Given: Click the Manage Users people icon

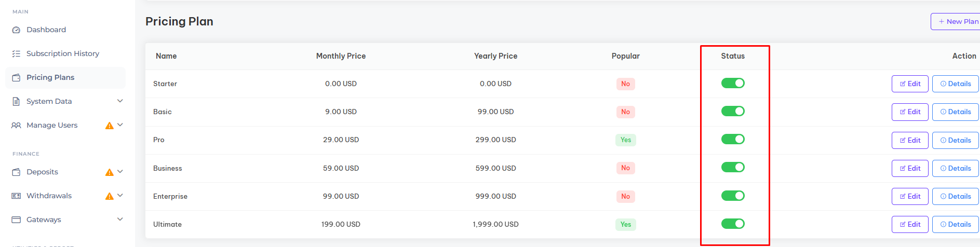Looking at the screenshot, I should coord(16,126).
